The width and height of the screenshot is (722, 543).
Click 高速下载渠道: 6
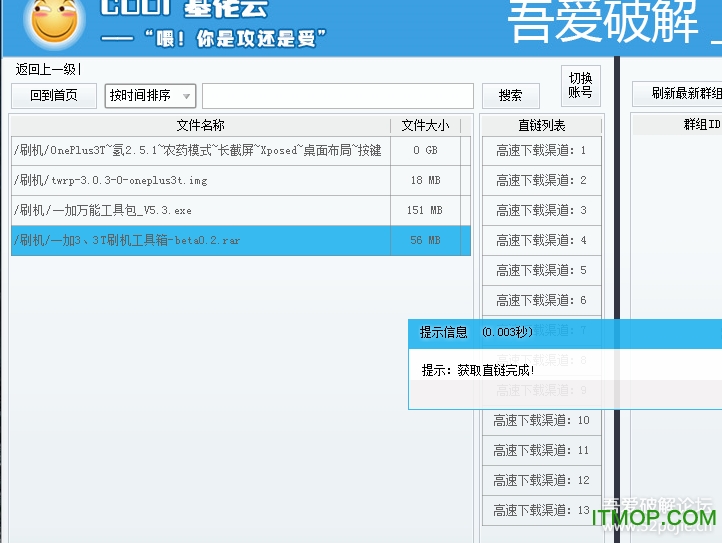542,300
